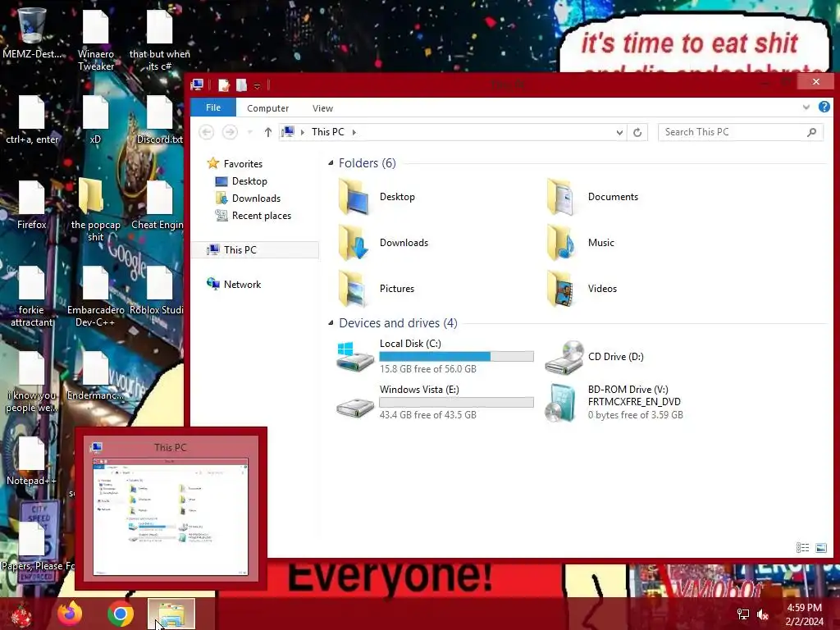Image resolution: width=840 pixels, height=630 pixels.
Task: Select the Documents folder
Action: coord(593,197)
